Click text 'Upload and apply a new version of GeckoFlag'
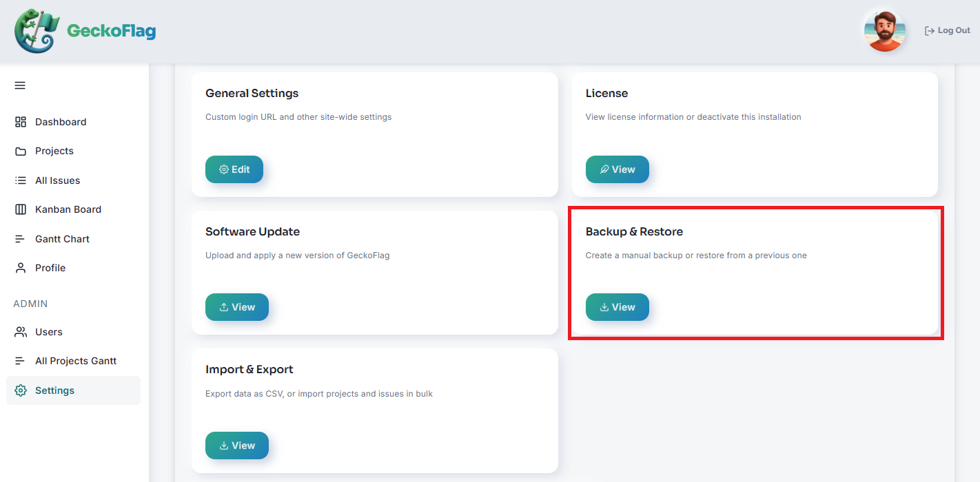The width and height of the screenshot is (980, 482). click(298, 255)
